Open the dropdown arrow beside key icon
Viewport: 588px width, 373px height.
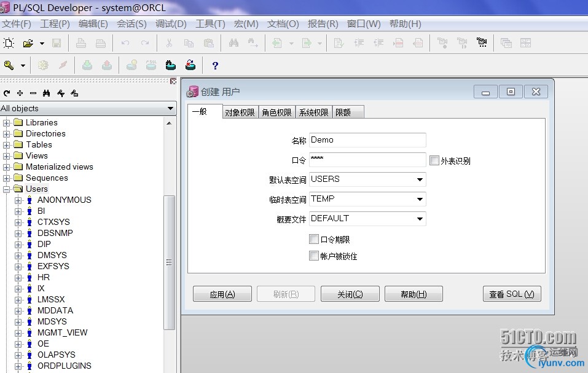tap(23, 66)
